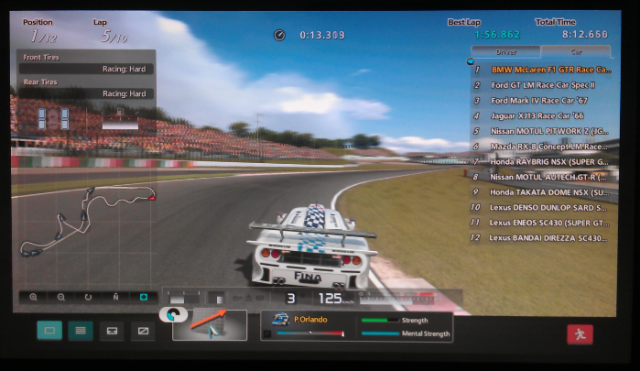This screenshot has height=371, width=640.
Task: Click the red exit race button
Action: pos(580,334)
